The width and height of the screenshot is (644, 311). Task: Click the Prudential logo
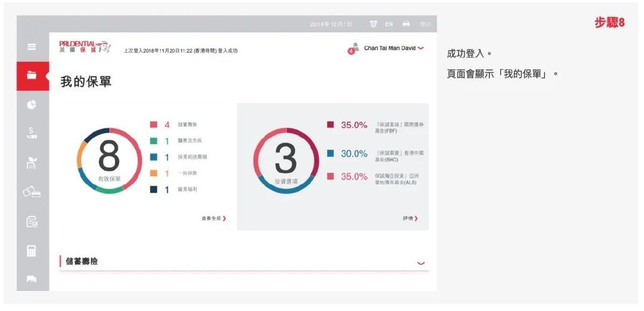[x=85, y=47]
